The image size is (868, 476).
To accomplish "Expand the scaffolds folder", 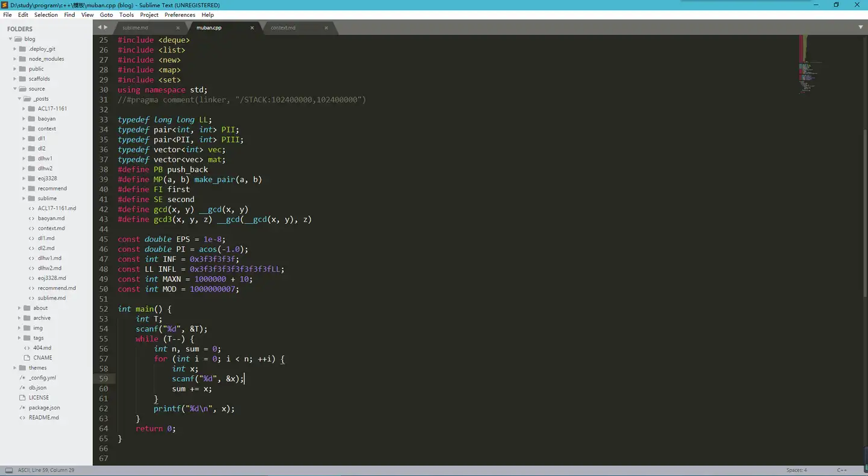I will pyautogui.click(x=15, y=79).
